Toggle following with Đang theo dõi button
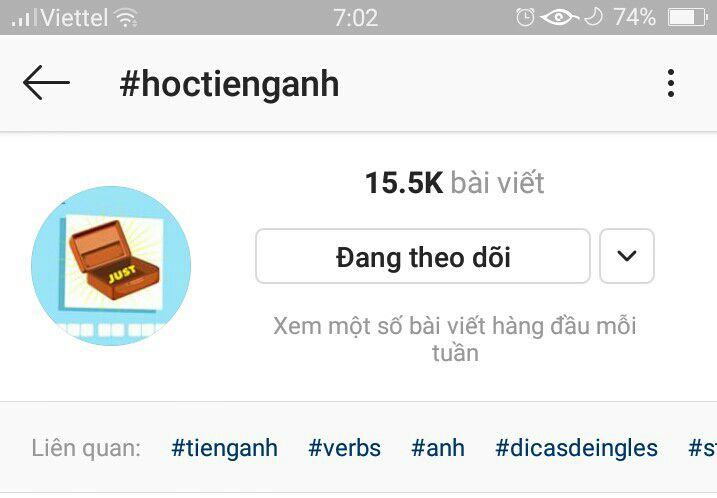This screenshot has height=498, width=717. pos(423,256)
